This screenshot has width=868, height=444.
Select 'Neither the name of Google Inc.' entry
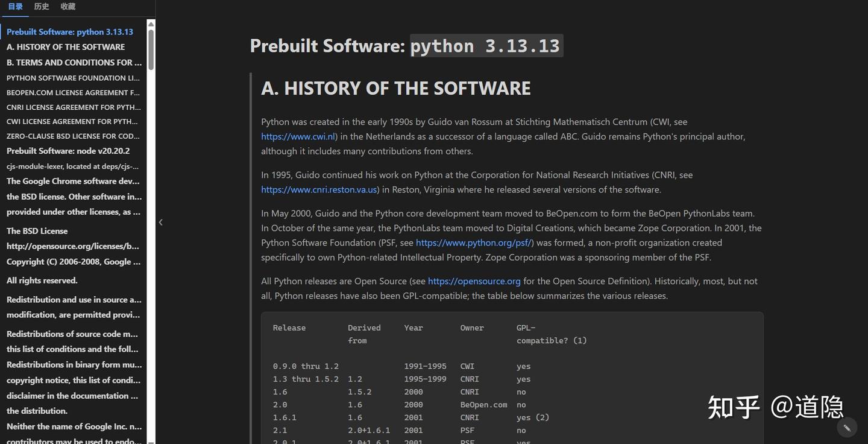(74, 427)
